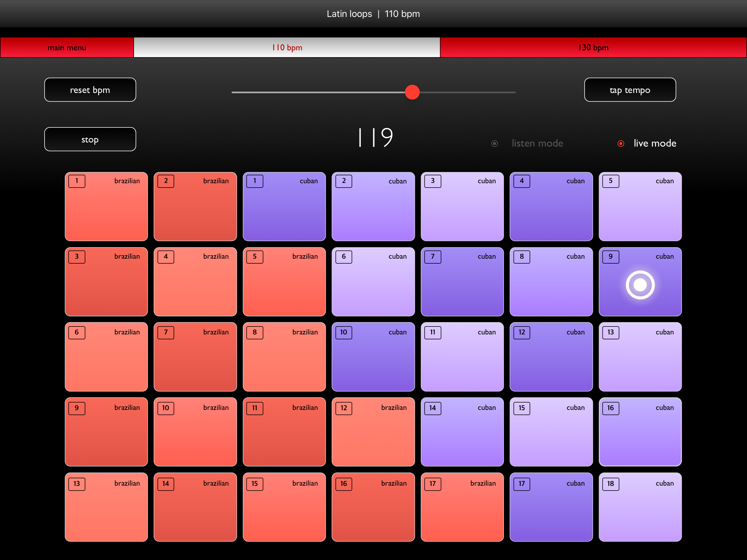Play brazilian loop pad 13

tap(106, 507)
